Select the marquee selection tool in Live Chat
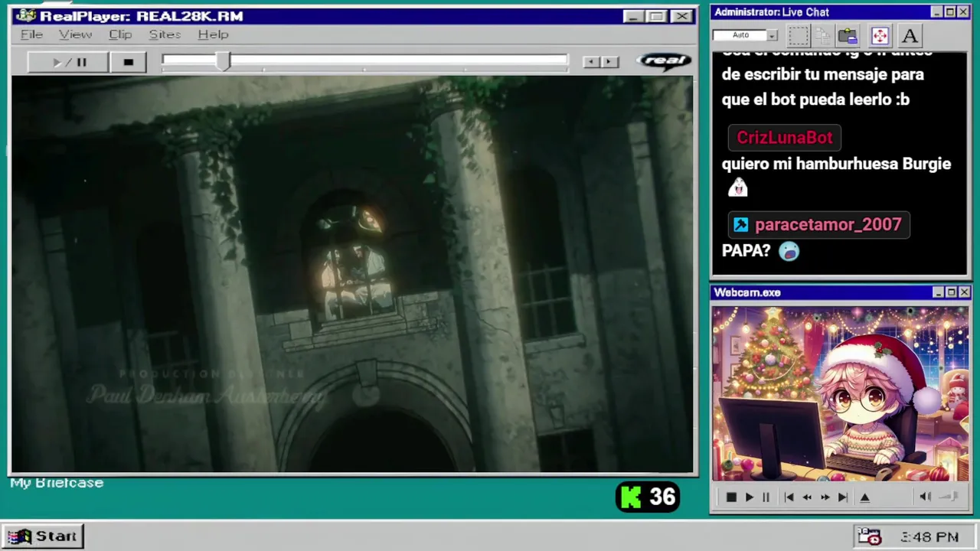Viewport: 980px width, 551px height. pos(799,35)
